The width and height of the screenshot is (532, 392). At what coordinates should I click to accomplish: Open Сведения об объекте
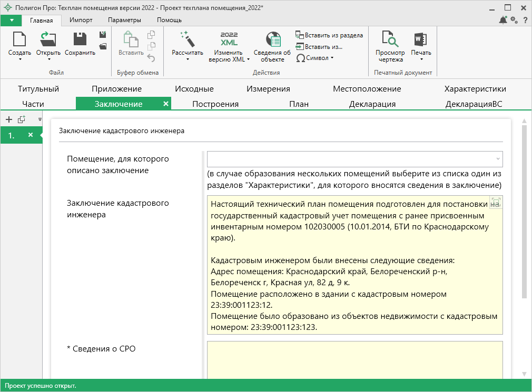click(272, 40)
